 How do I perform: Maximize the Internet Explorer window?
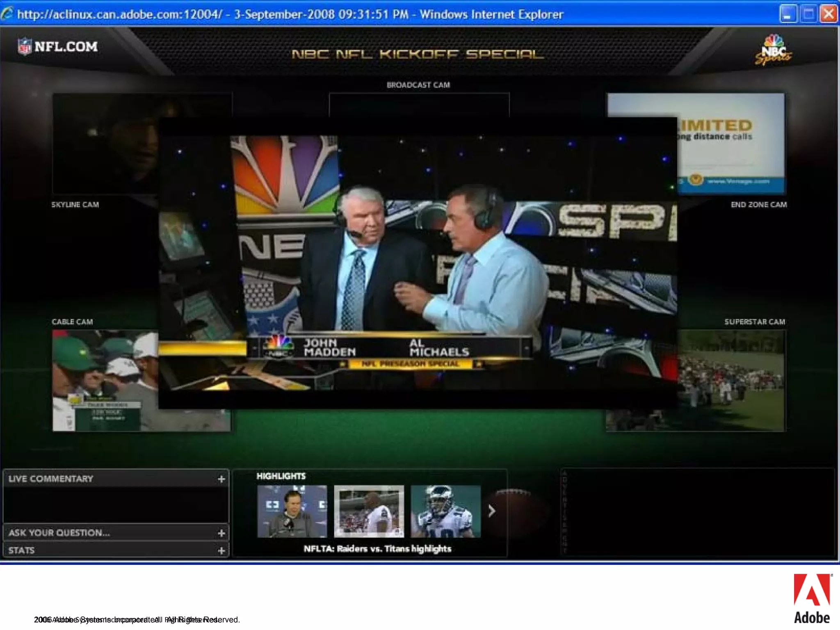click(808, 14)
